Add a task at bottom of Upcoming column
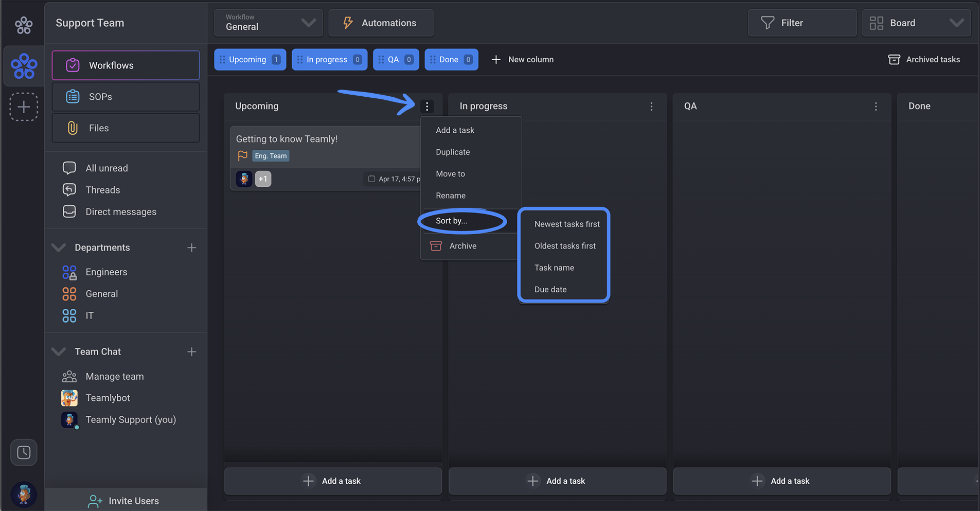The height and width of the screenshot is (511, 980). click(x=333, y=481)
